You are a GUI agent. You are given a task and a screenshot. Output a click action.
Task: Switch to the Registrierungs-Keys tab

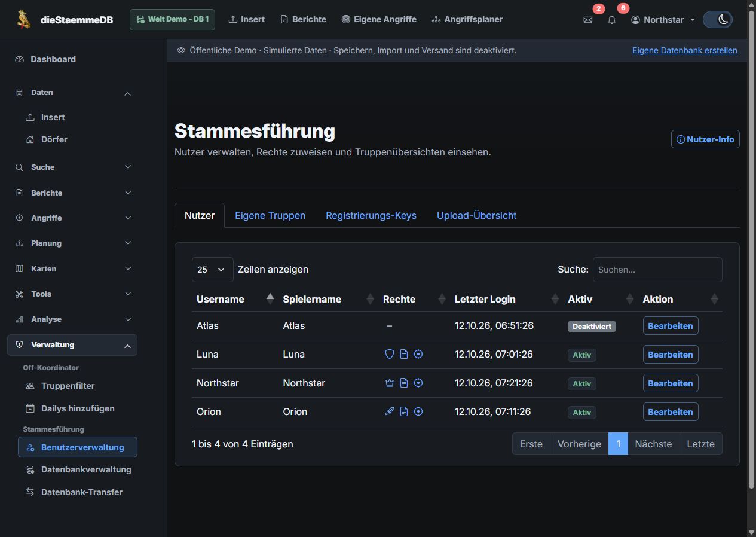(371, 215)
